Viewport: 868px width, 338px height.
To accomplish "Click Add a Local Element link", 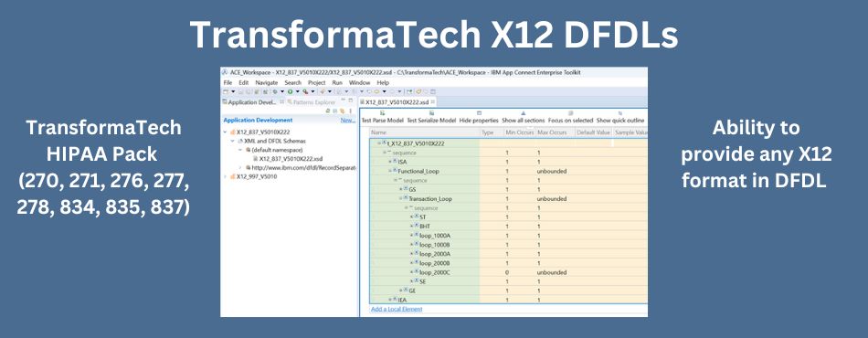I will pos(397,310).
